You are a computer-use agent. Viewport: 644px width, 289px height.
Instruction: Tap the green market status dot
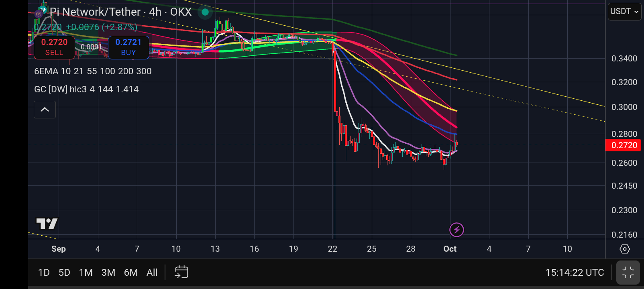click(205, 12)
